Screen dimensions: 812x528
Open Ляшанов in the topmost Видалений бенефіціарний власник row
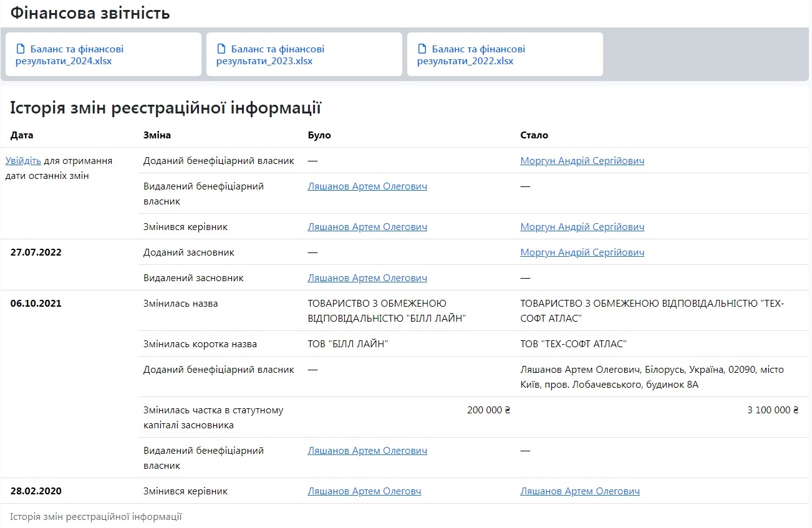click(367, 186)
